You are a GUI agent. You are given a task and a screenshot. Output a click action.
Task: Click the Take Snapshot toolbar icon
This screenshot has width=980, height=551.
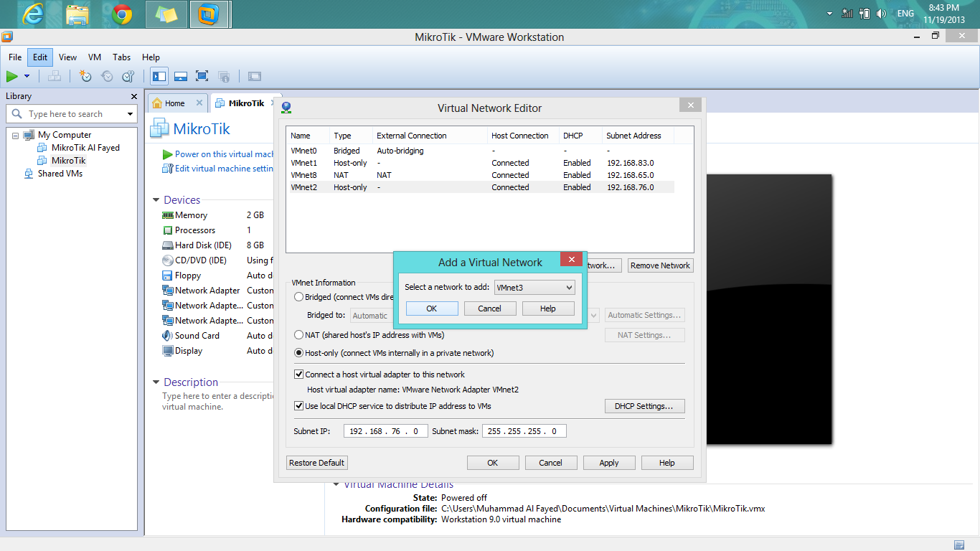pos(85,76)
